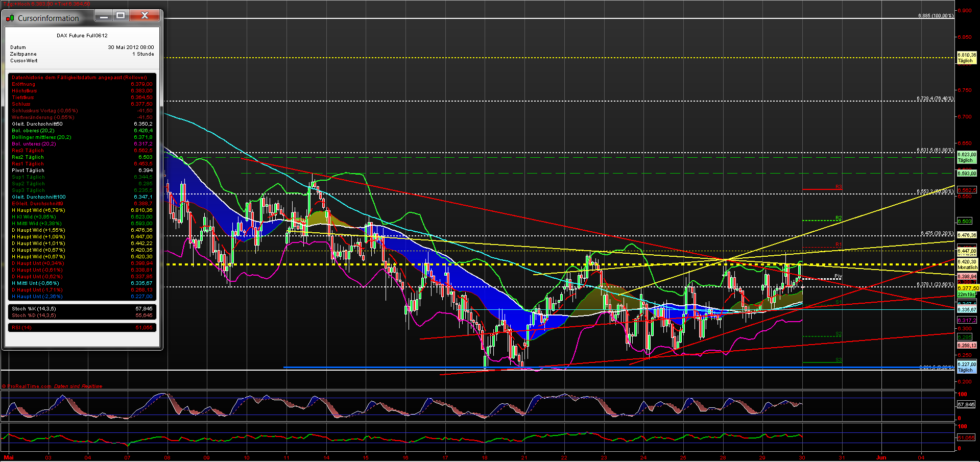
Task: Select the 'D Haupt Wid (+1,55%)' row
Action: pos(82,230)
